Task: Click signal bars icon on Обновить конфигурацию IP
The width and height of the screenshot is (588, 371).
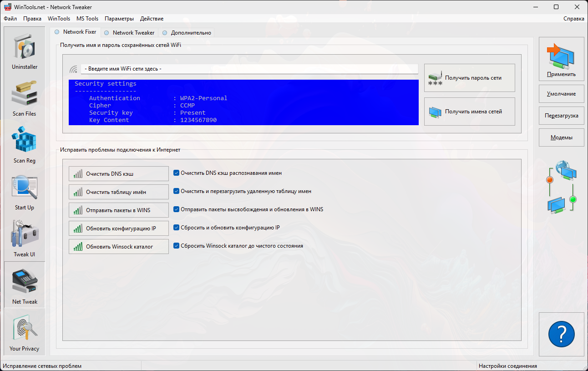Action: pos(78,228)
